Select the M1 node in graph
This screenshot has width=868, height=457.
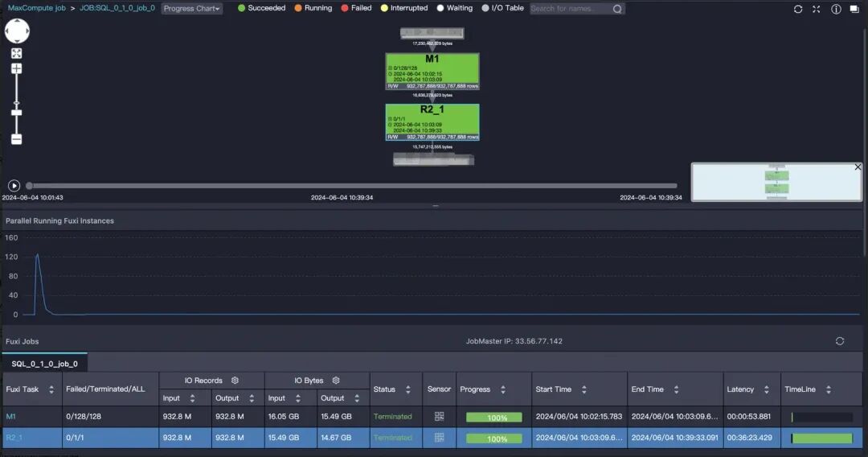click(x=432, y=72)
